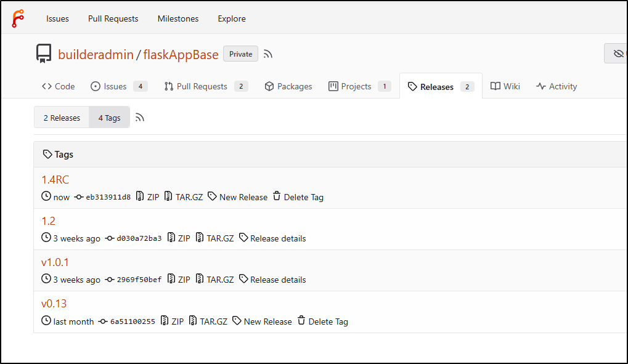Create New Release from tag 1.4RC

(x=237, y=196)
